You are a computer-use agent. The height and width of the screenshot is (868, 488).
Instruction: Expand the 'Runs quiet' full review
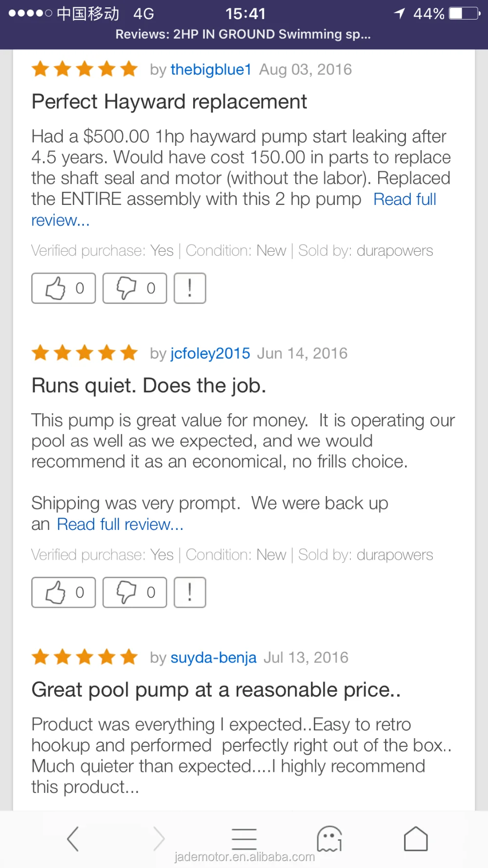click(x=120, y=525)
